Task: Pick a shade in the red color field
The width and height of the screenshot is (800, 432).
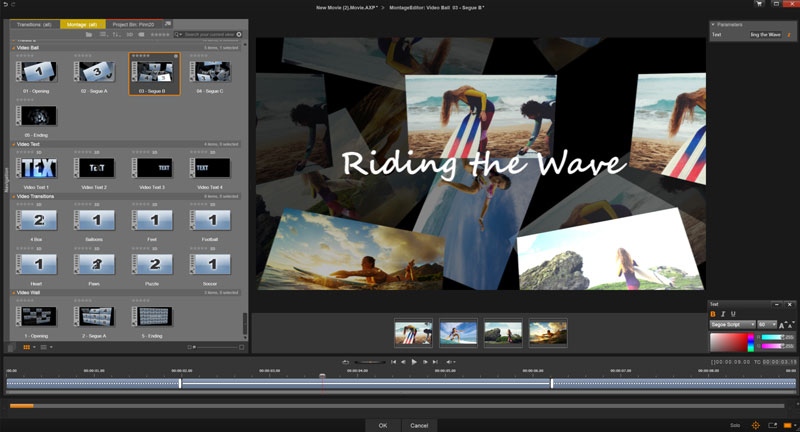Action: [x=729, y=342]
